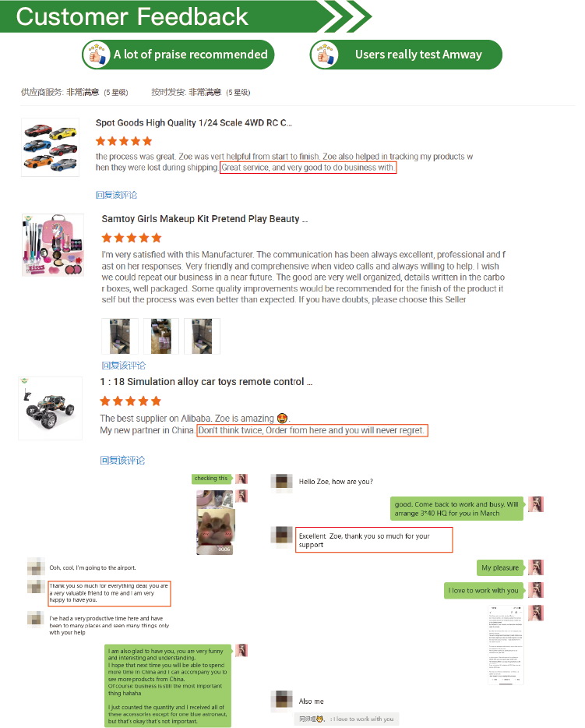Open the girls makeup kit product image
The height and width of the screenshot is (728, 585).
point(53,245)
